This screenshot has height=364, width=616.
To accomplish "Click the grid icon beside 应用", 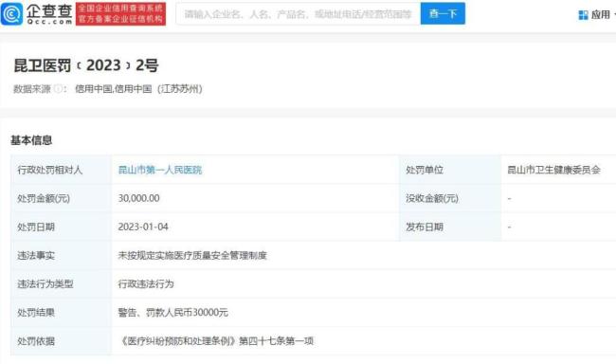I will 584,15.
